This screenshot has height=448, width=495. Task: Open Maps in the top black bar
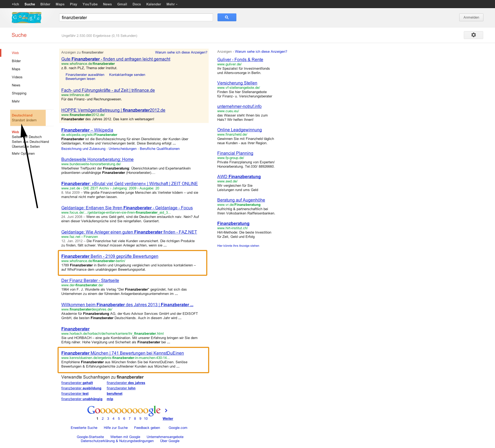(60, 4)
